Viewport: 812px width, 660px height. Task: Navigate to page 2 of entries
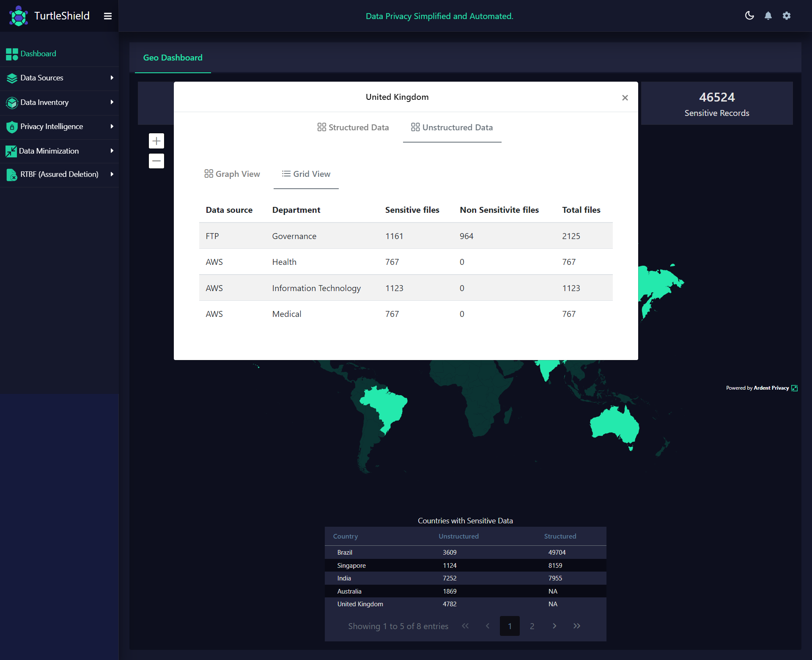click(532, 626)
